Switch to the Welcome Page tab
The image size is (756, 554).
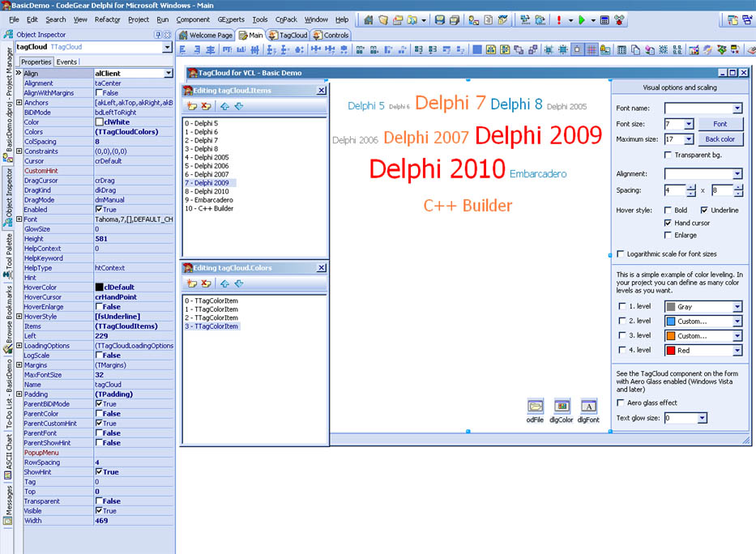206,35
